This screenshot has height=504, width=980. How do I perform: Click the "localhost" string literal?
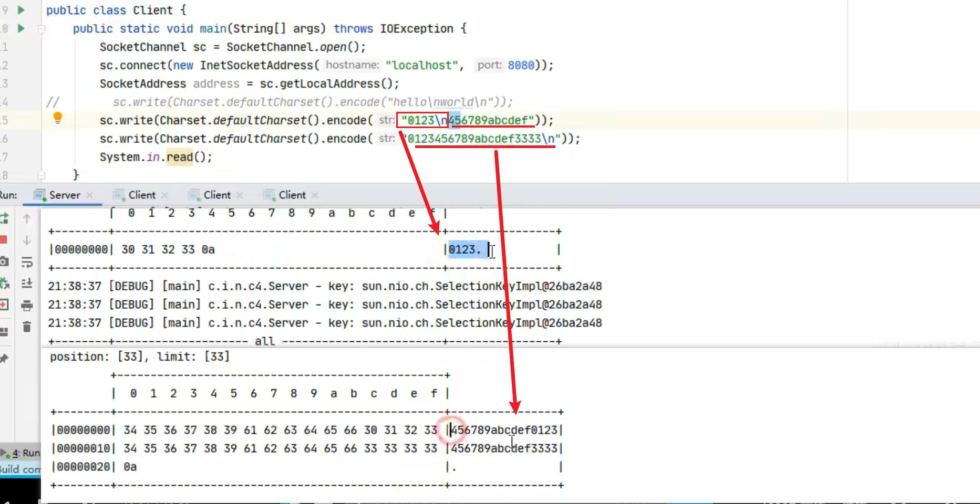[422, 66]
